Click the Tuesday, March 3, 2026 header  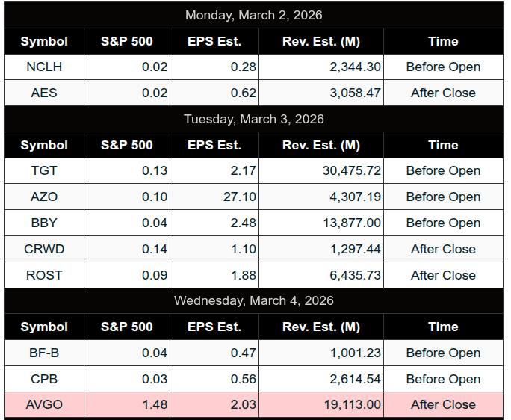254,119
